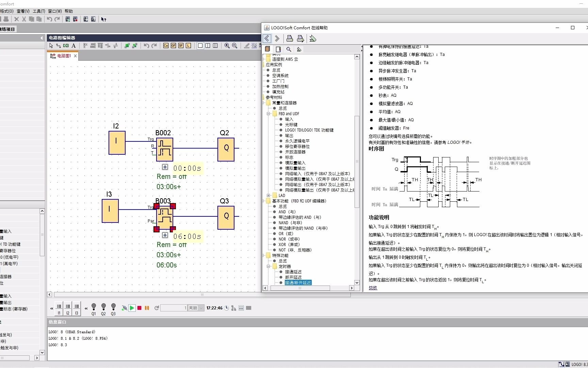Select the text annotation tool A

[73, 46]
